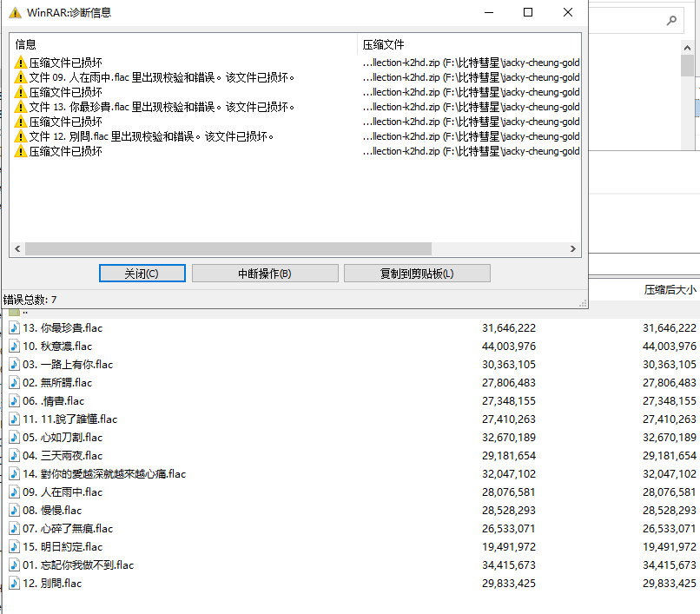Select file name 10. 秋意濃.flac
Image resolution: width=700 pixels, height=614 pixels.
click(57, 346)
